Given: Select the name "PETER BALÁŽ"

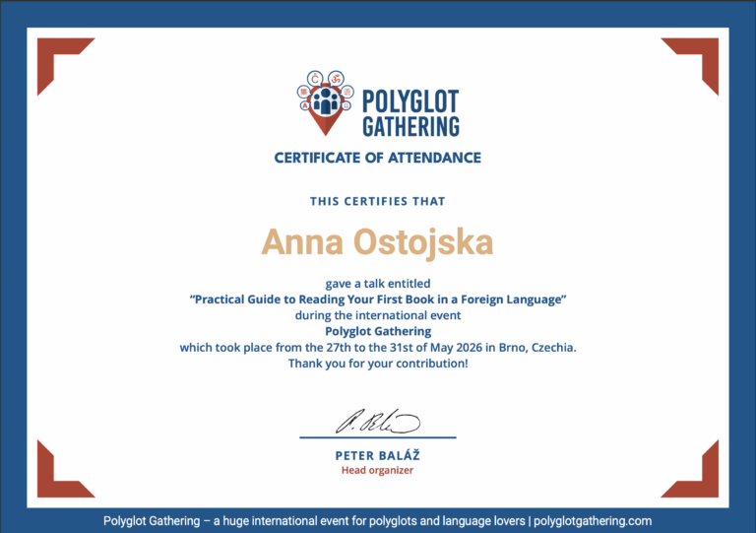Looking at the screenshot, I should pos(378,455).
